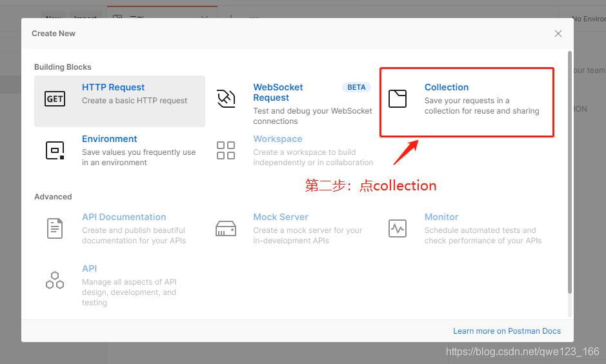This screenshot has height=364, width=606.
Task: Click the Advanced section heading
Action: click(x=53, y=197)
